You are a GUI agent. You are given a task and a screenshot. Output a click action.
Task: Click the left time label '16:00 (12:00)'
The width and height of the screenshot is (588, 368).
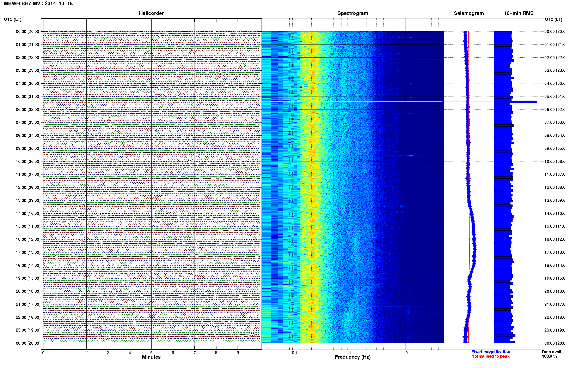point(28,239)
